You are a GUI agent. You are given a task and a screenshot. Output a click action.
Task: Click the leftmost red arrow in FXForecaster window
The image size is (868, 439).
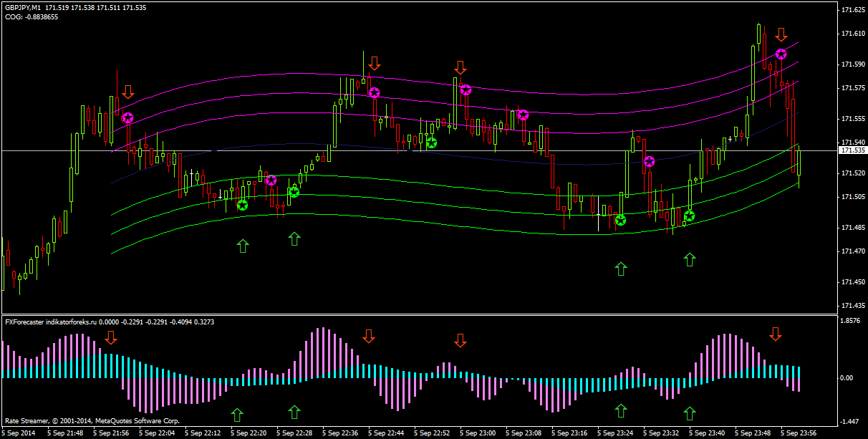[110, 337]
